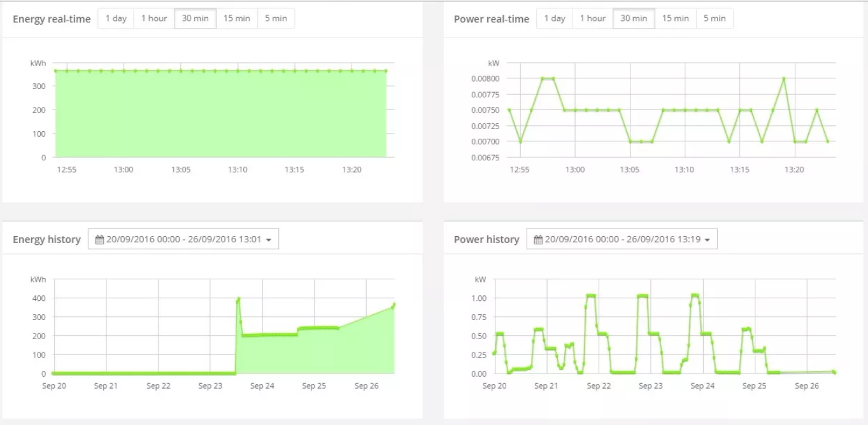Set Energy real-time to 15 min
This screenshot has width=868, height=425.
pos(237,18)
